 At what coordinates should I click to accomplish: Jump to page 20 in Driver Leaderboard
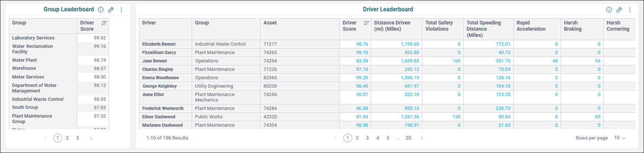click(408, 138)
